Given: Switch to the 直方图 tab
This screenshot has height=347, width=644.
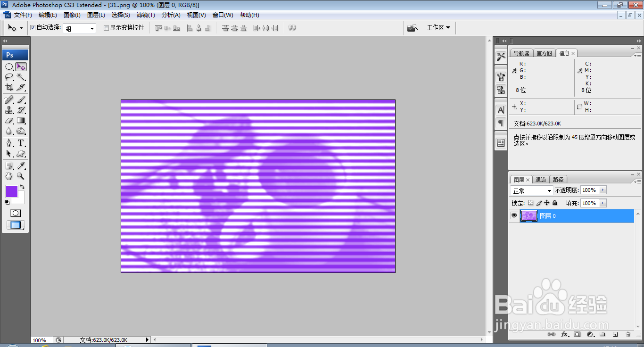Looking at the screenshot, I should (544, 53).
